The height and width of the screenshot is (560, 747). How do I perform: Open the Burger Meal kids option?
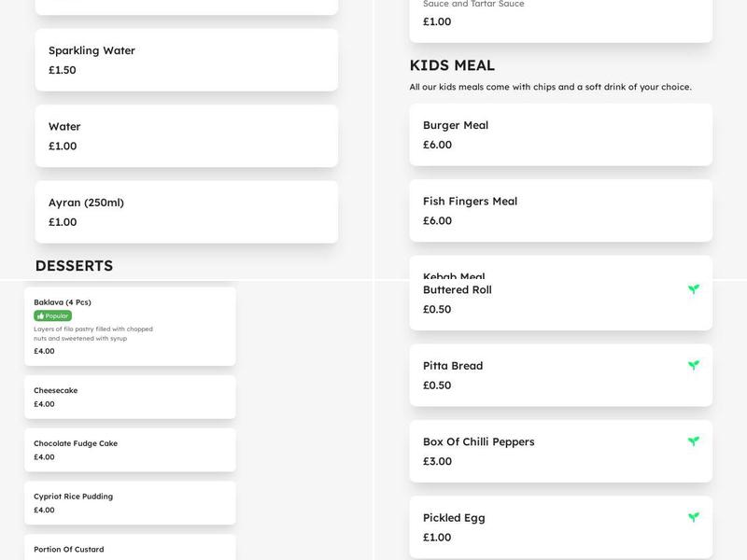click(x=558, y=134)
